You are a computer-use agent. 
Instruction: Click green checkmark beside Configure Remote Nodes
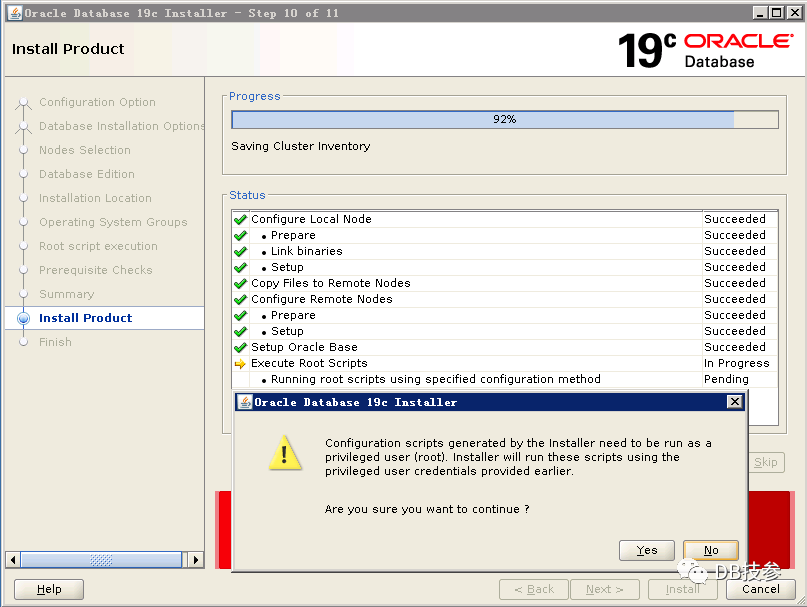pyautogui.click(x=240, y=299)
